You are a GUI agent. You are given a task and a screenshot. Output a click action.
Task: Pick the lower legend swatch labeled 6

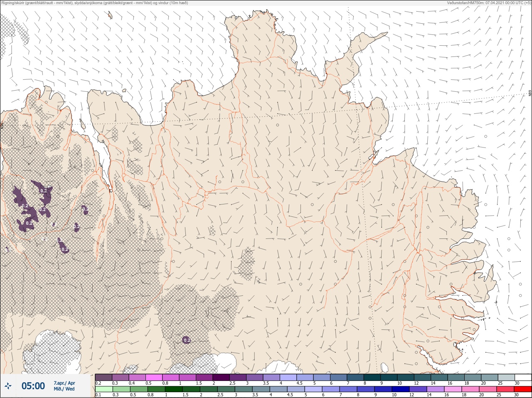331,389
